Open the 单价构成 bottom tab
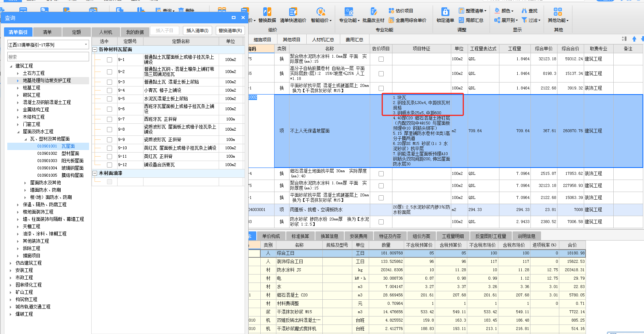Viewport: 644px width, 334px height. point(271,236)
